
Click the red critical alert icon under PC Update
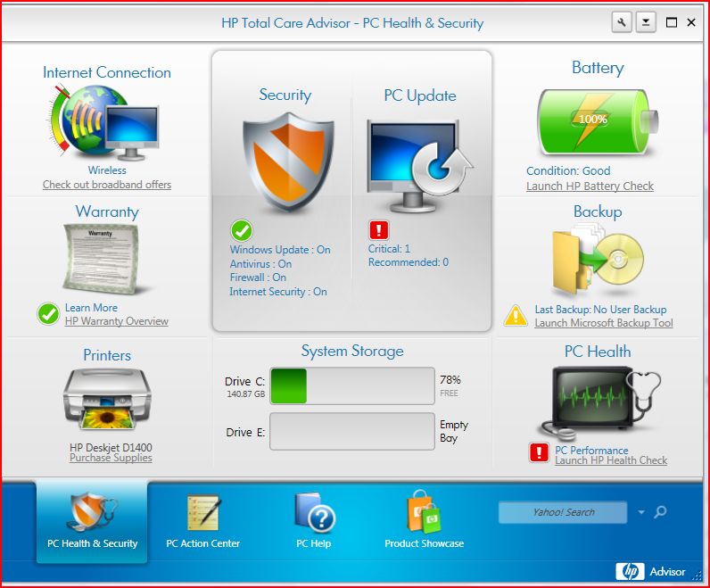[379, 229]
